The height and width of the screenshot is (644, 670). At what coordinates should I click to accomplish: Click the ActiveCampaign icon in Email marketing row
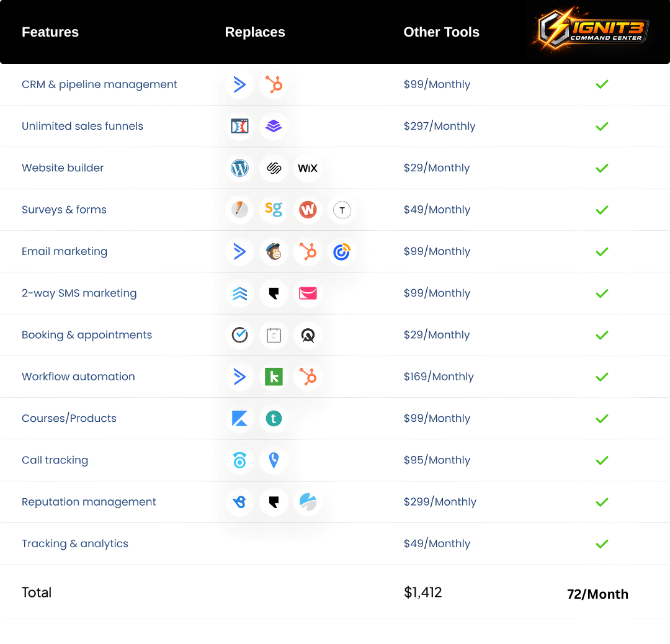[239, 252]
